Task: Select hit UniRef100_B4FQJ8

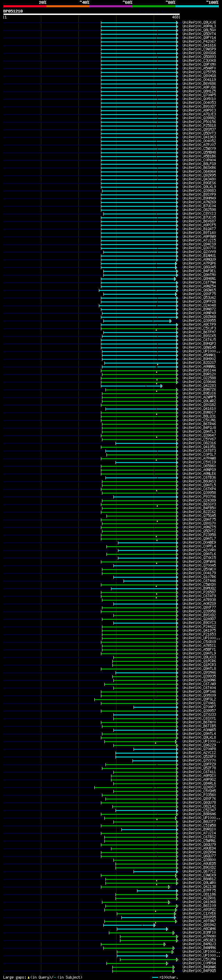Action: [x=199, y=428]
